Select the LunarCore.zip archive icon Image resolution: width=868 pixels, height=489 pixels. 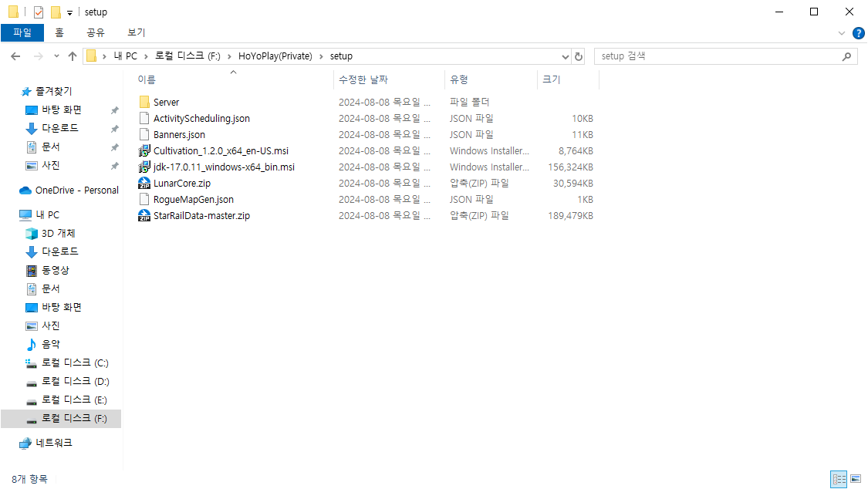point(144,183)
